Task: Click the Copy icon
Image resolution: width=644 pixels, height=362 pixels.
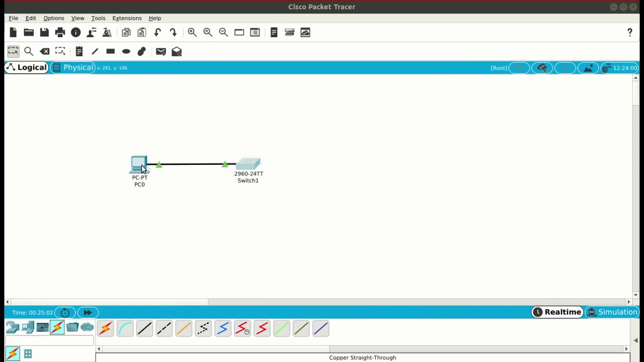Action: pyautogui.click(x=126, y=33)
